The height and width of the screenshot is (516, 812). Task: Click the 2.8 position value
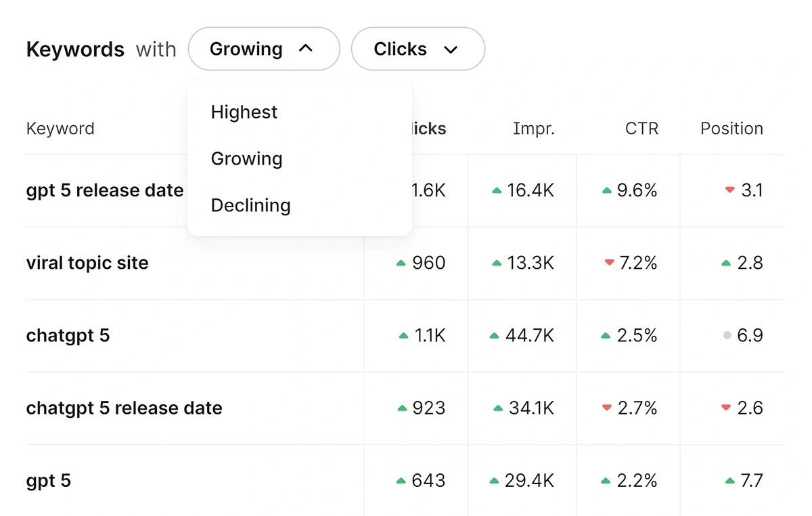750,263
